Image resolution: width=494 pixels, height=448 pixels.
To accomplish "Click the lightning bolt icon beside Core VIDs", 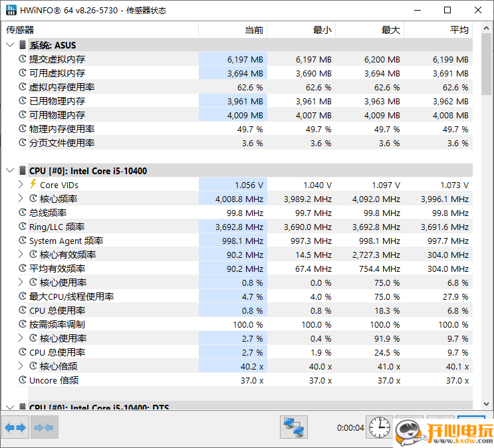I will [33, 184].
